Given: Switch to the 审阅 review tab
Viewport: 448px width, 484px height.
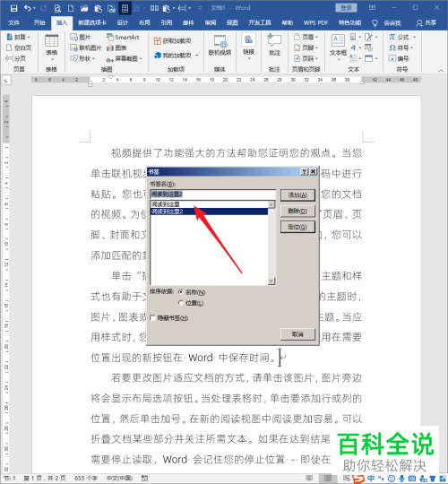Looking at the screenshot, I should coord(211,22).
